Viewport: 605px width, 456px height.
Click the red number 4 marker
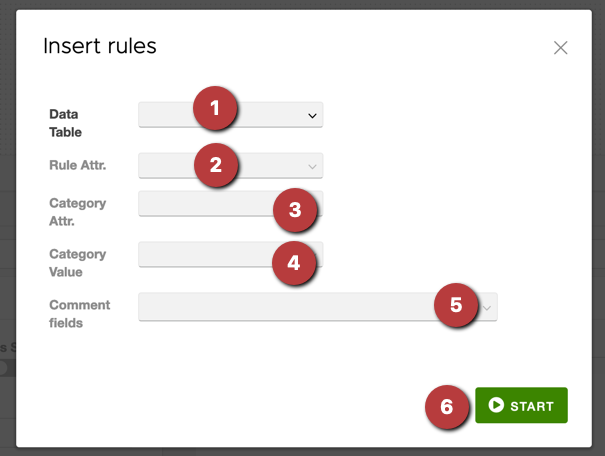(x=293, y=262)
